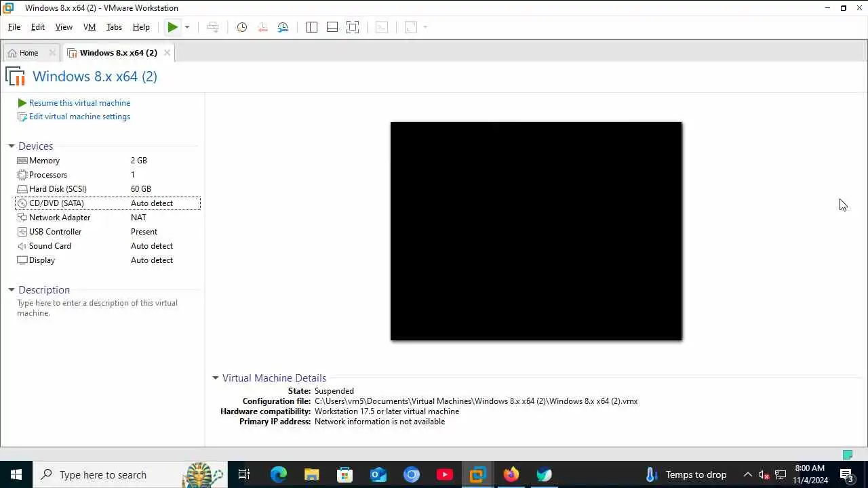The image size is (868, 488).
Task: Close the Home tab
Action: point(52,53)
